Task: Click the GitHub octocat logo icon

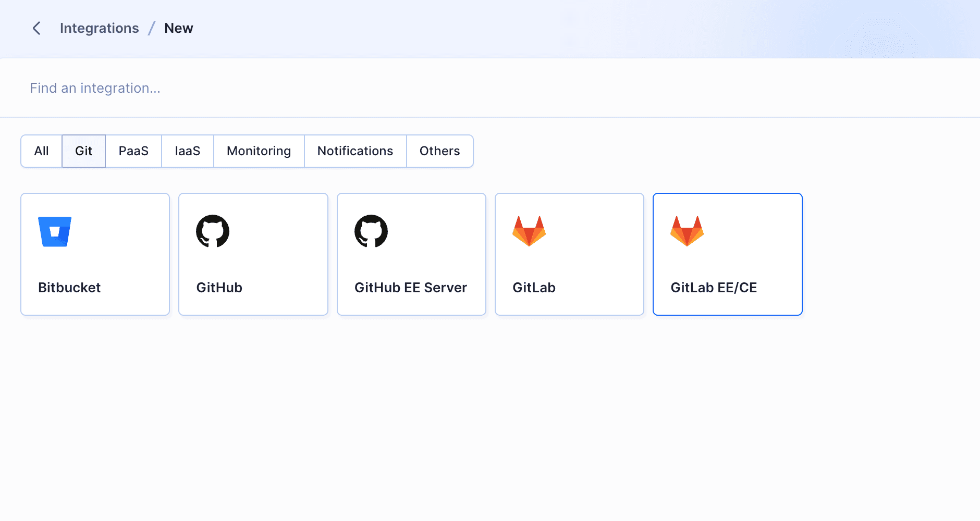Action: click(213, 231)
